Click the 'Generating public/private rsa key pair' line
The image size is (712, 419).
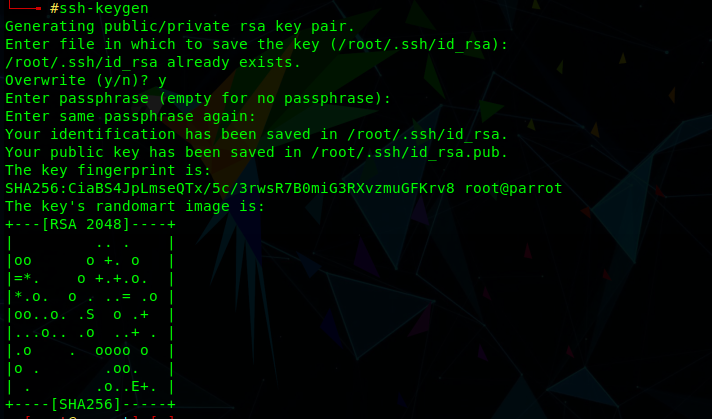[180, 26]
